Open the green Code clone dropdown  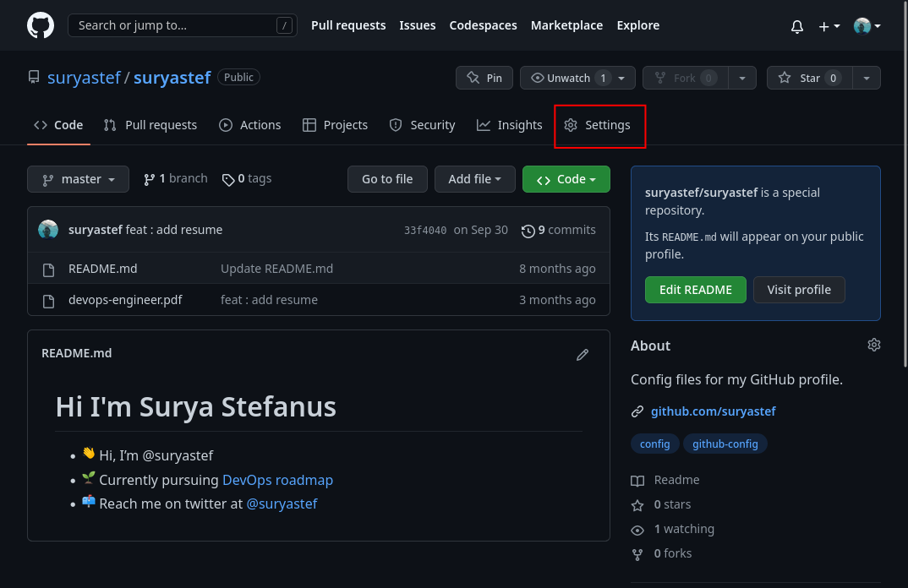click(x=566, y=179)
